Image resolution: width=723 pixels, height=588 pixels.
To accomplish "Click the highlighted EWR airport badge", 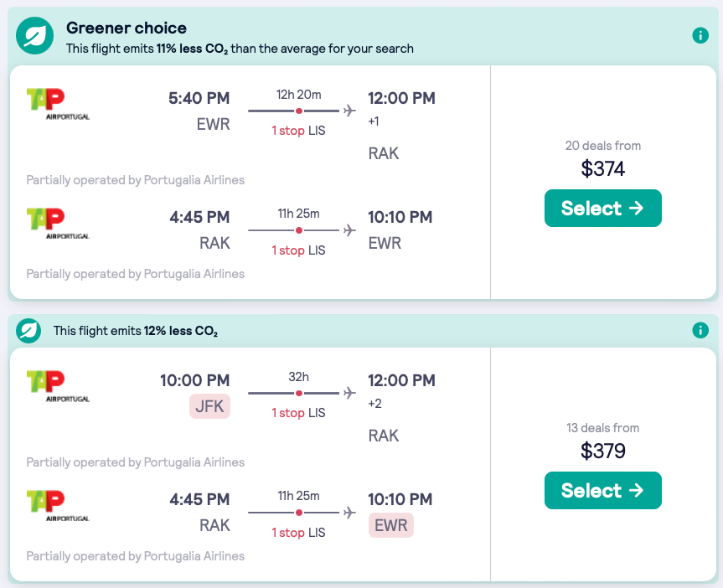I will click(390, 525).
